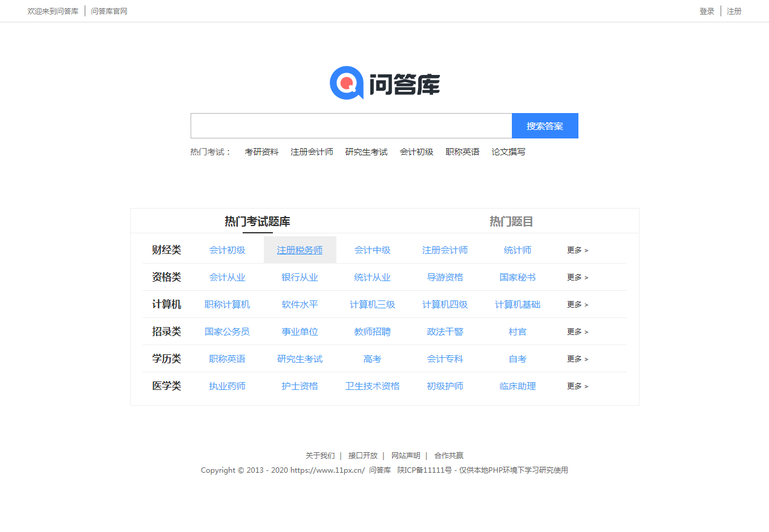
Task: Expand more 招录类 exams via 更多
Action: [x=577, y=331]
